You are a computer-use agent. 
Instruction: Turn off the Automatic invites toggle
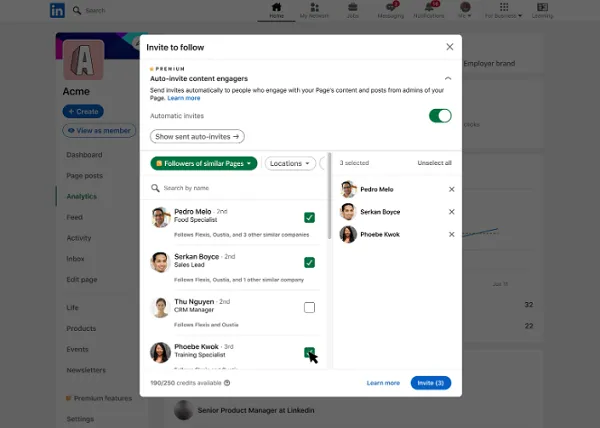[x=440, y=116]
